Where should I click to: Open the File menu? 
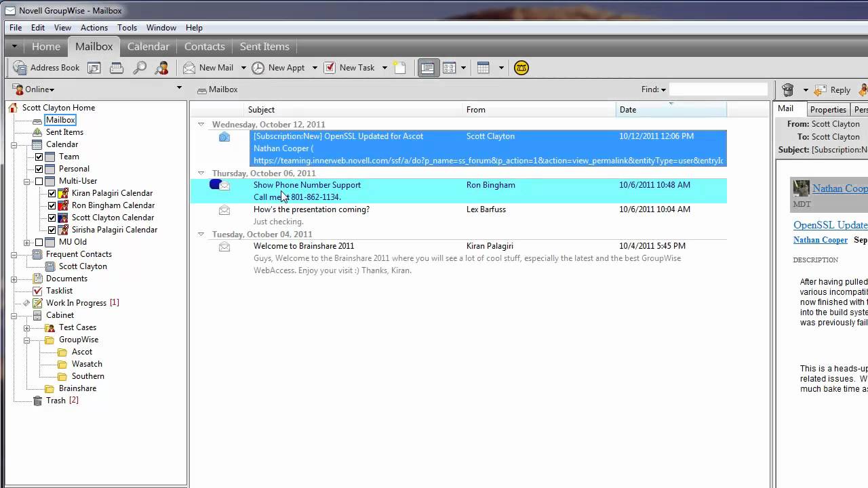16,28
